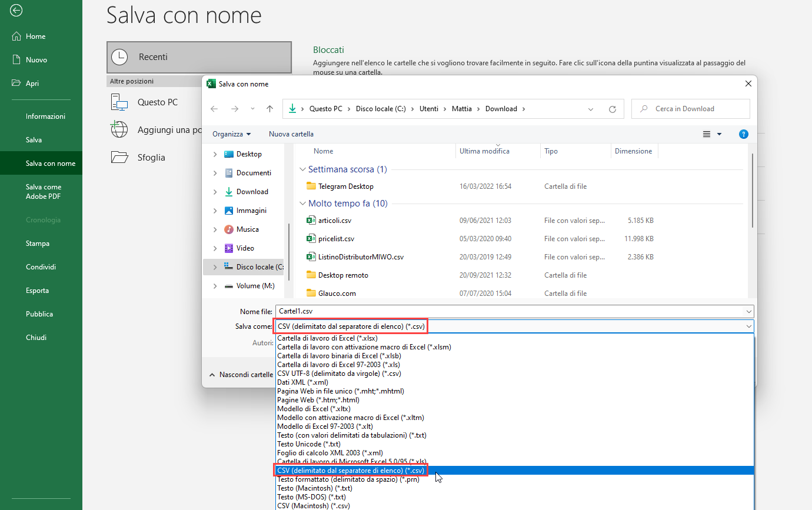This screenshot has height=510, width=812.
Task: Expand the Disco locale (C:) node
Action: pyautogui.click(x=215, y=267)
